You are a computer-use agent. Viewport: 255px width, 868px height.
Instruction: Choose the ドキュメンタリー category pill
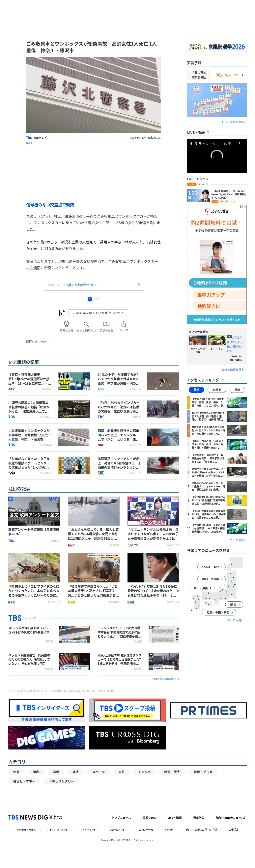click(62, 781)
